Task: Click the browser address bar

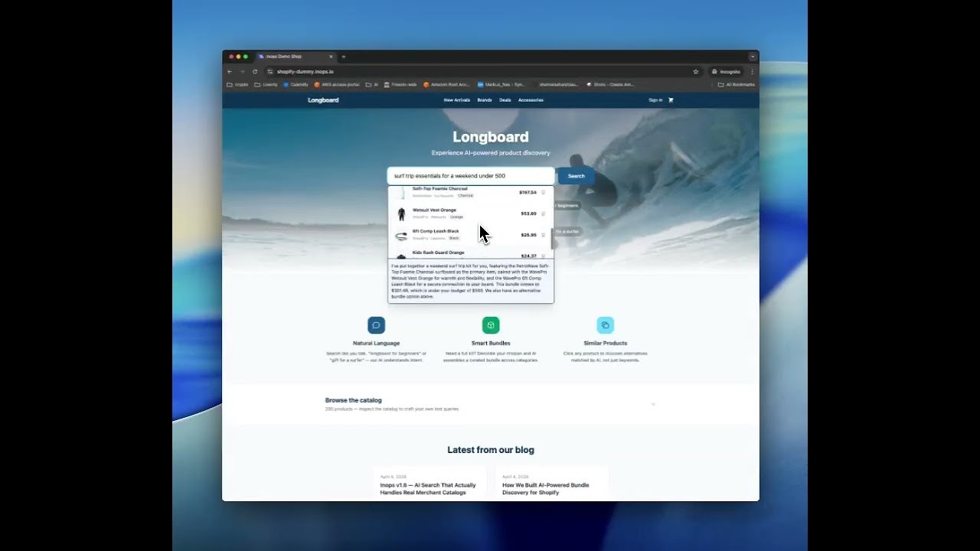Action: 482,71
